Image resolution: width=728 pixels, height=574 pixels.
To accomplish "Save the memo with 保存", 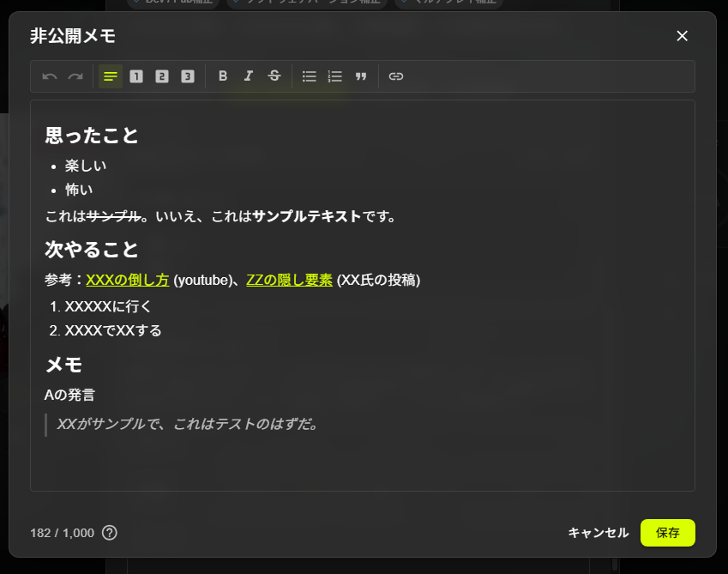I will click(668, 533).
